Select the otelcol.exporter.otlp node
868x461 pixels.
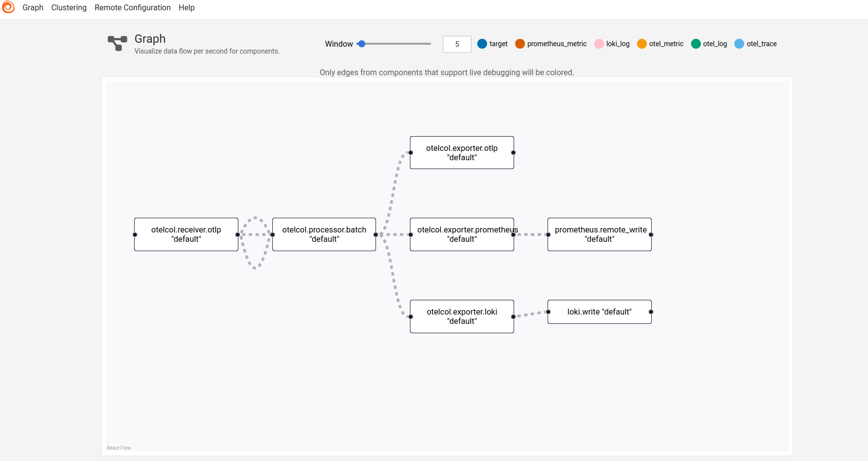pos(462,153)
